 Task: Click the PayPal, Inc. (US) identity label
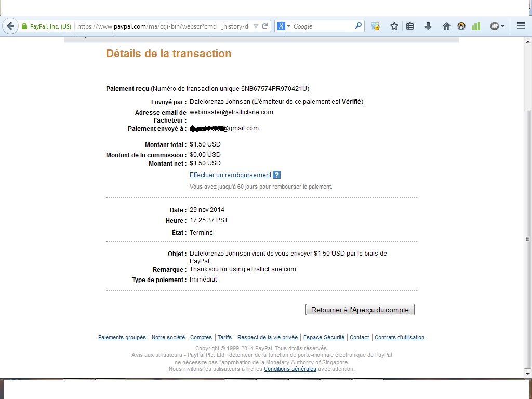[x=50, y=26]
